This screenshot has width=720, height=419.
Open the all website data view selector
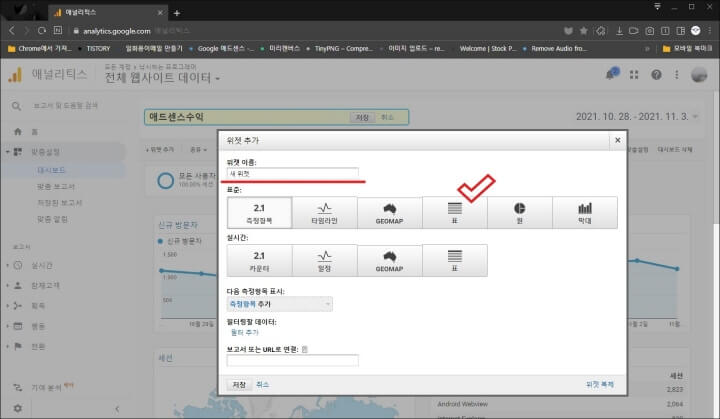point(162,78)
